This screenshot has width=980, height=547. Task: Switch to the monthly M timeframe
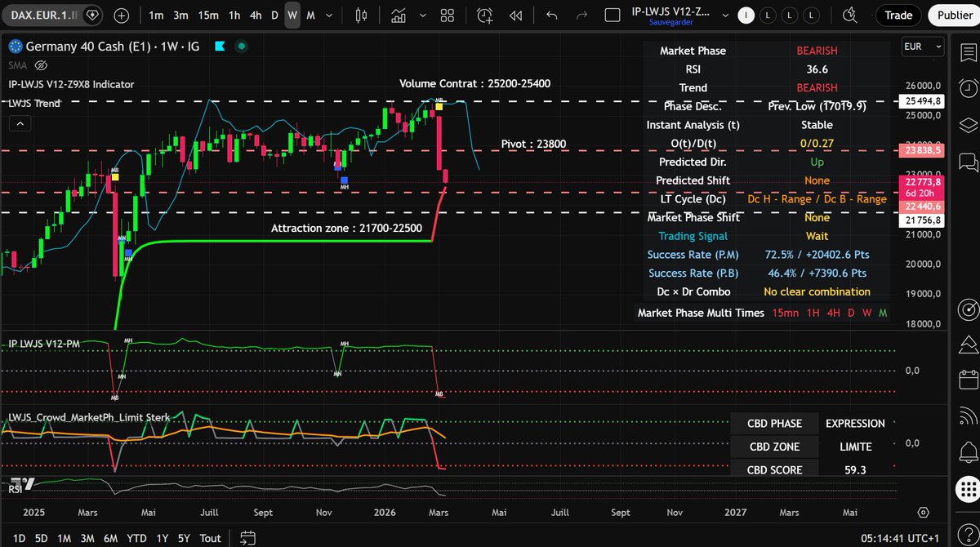click(x=310, y=15)
